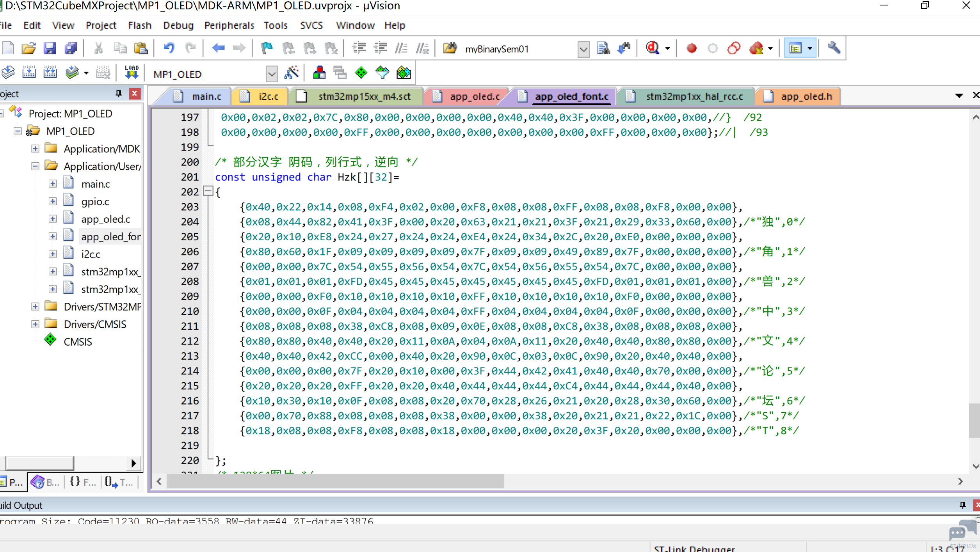This screenshot has height=552, width=980.
Task: Comment the selection with the // icon
Action: [x=401, y=48]
